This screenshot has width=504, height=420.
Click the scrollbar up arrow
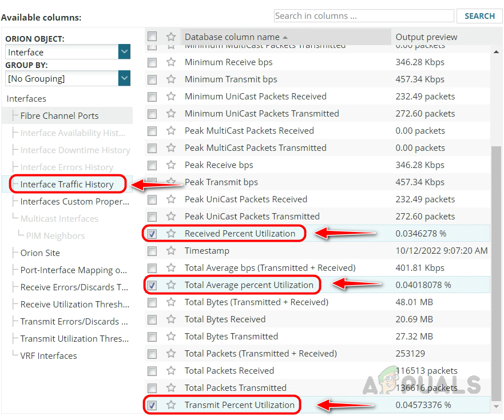pyautogui.click(x=497, y=51)
